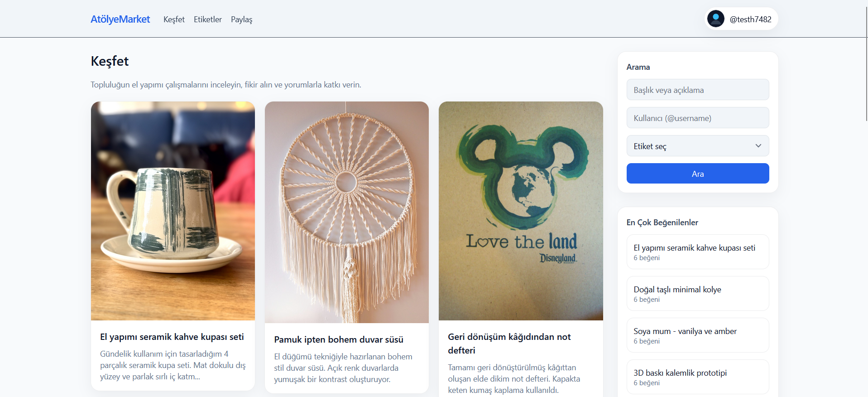
Task: Go to Keşfet in the navigation
Action: pyautogui.click(x=174, y=19)
